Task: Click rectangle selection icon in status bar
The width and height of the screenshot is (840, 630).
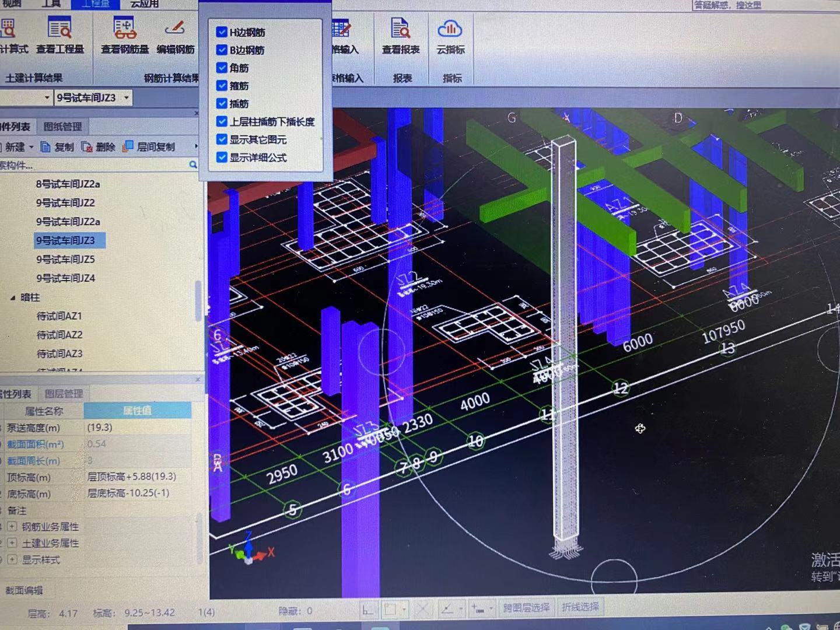Action: (x=390, y=610)
